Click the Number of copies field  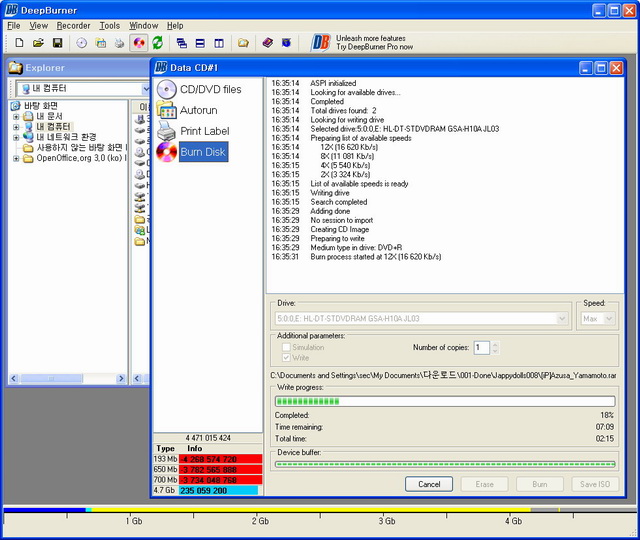[x=481, y=348]
